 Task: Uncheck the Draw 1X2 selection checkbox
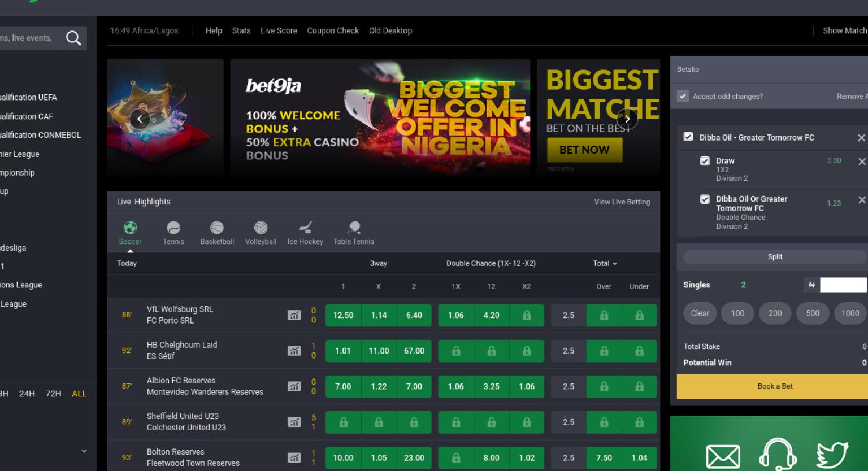tap(705, 161)
